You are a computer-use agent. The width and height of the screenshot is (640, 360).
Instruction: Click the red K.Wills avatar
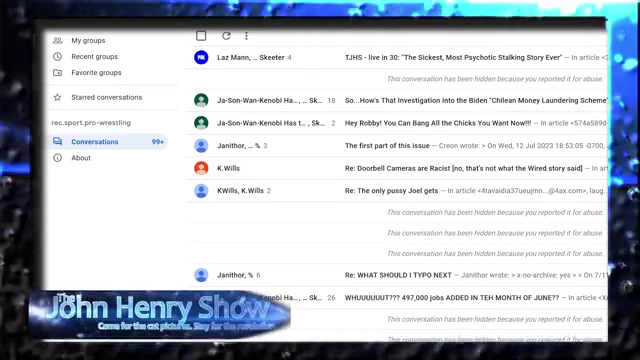(201, 168)
